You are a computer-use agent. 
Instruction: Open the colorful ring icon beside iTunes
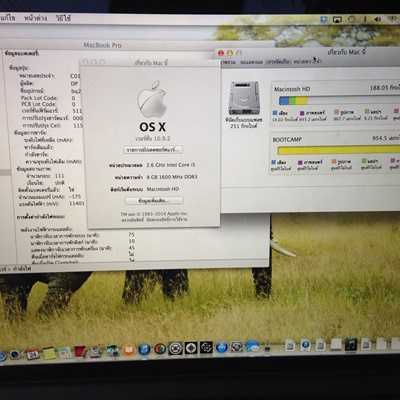160,349
